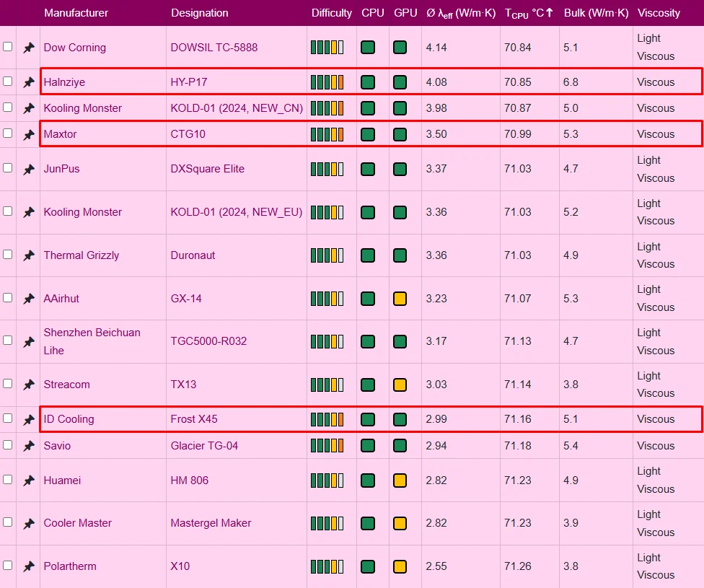Select the Cooler Master row checkbox
Image resolution: width=704 pixels, height=588 pixels.
[8, 522]
